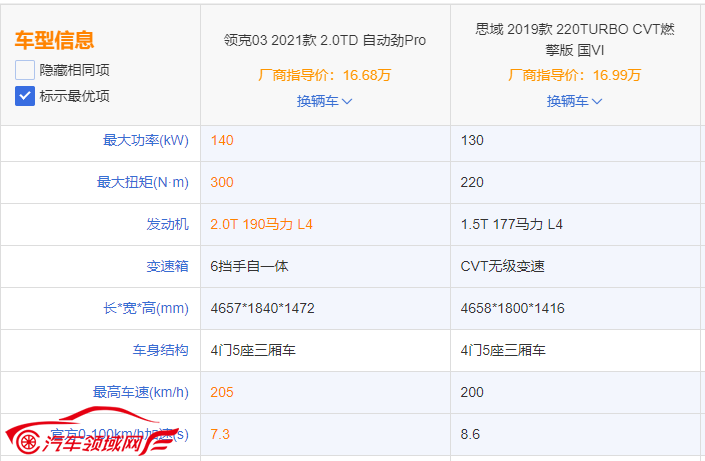
Task: Click the 最大扭矩(N·m) row label
Action: click(143, 182)
